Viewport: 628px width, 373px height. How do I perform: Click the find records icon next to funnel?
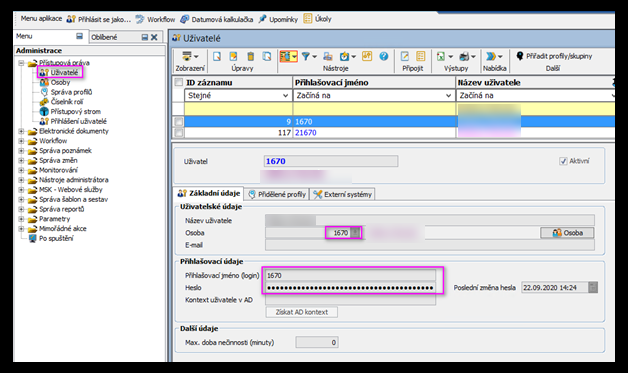click(x=328, y=56)
